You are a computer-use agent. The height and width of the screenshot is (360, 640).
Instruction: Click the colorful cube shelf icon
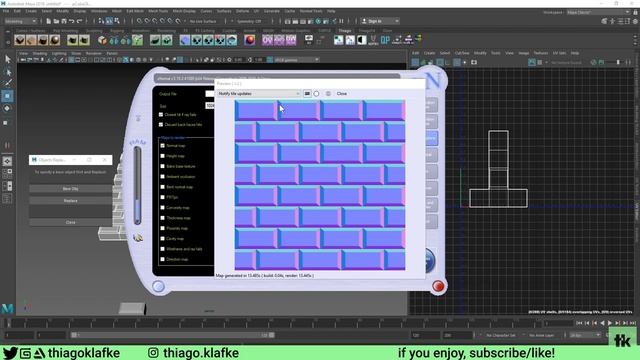point(102,40)
